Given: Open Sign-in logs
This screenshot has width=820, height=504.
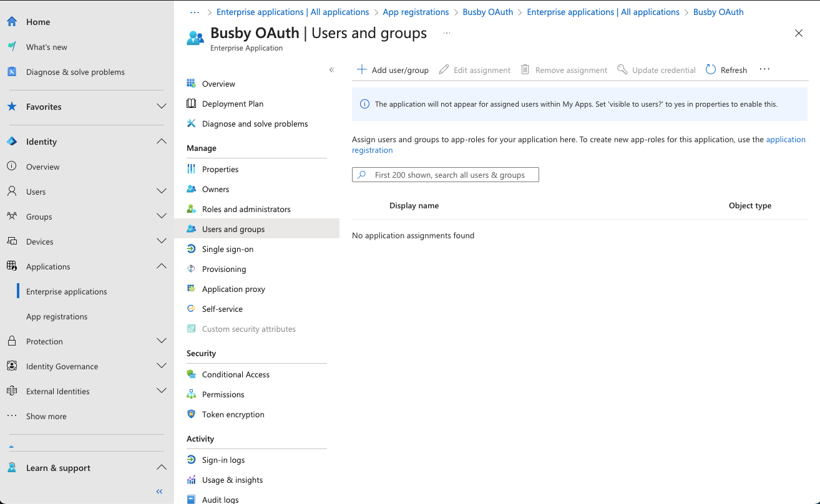Looking at the screenshot, I should pos(223,460).
